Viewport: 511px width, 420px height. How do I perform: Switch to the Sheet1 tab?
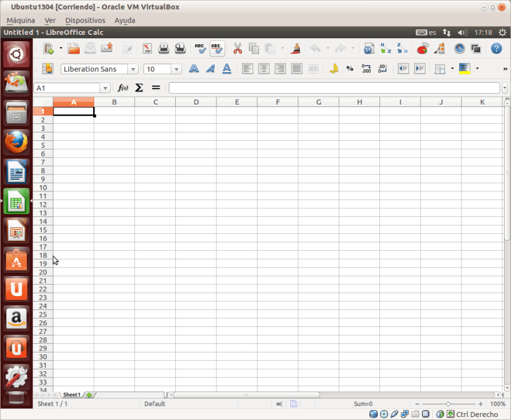tap(72, 395)
